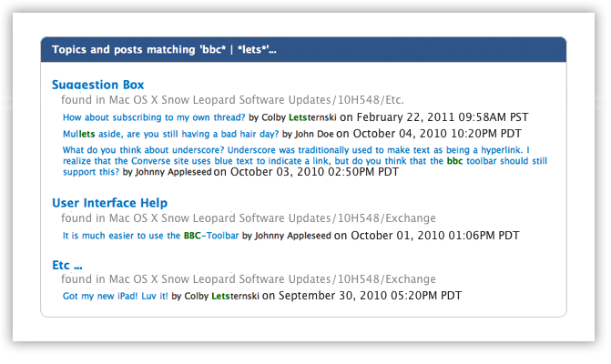The width and height of the screenshot is (611, 364).
Task: Click the 'Topics and posts matching' header bar
Action: coord(303,49)
